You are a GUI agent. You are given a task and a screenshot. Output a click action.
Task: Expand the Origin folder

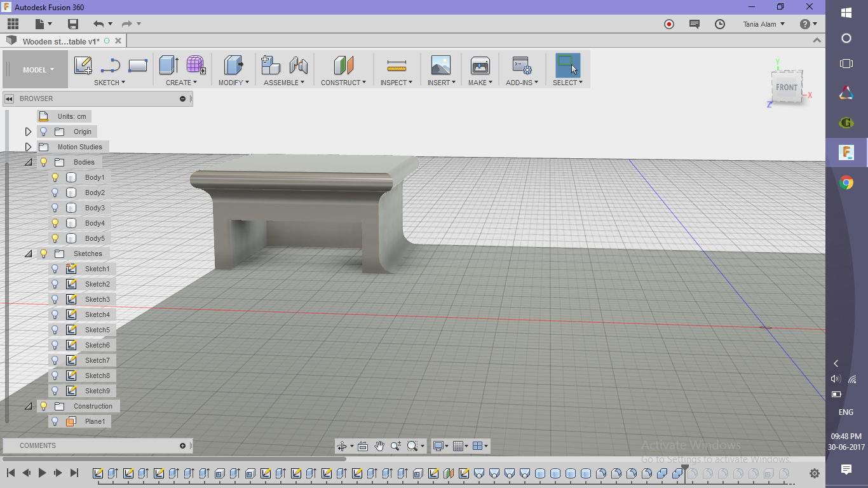(28, 132)
